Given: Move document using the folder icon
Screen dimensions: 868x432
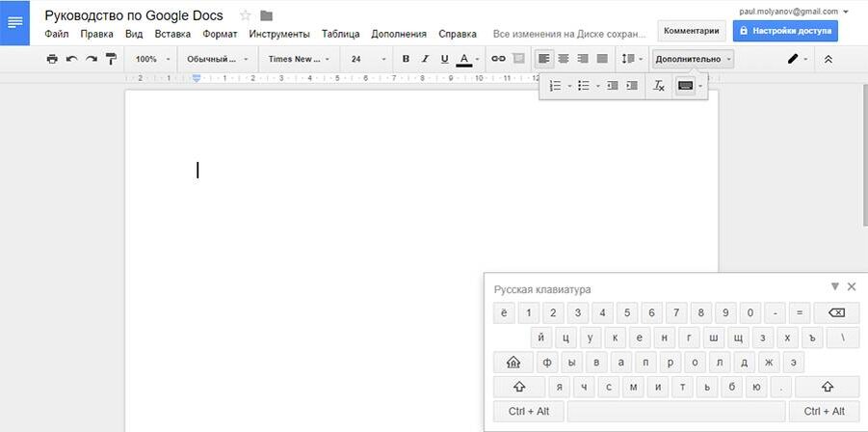Looking at the screenshot, I should (x=266, y=15).
